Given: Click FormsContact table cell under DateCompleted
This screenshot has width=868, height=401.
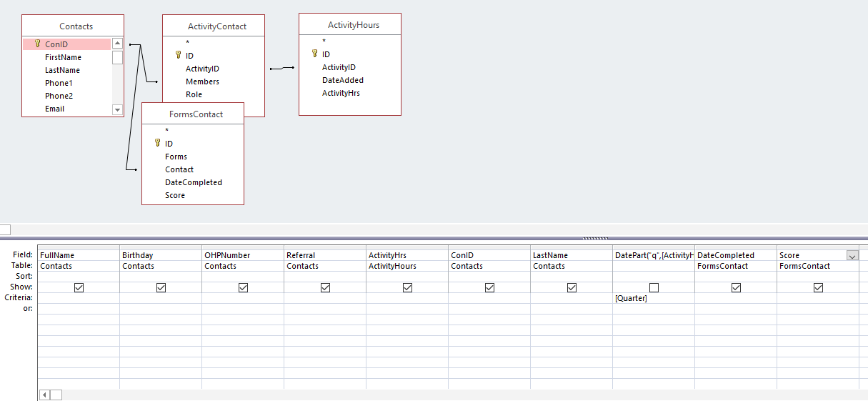Looking at the screenshot, I should pos(736,266).
